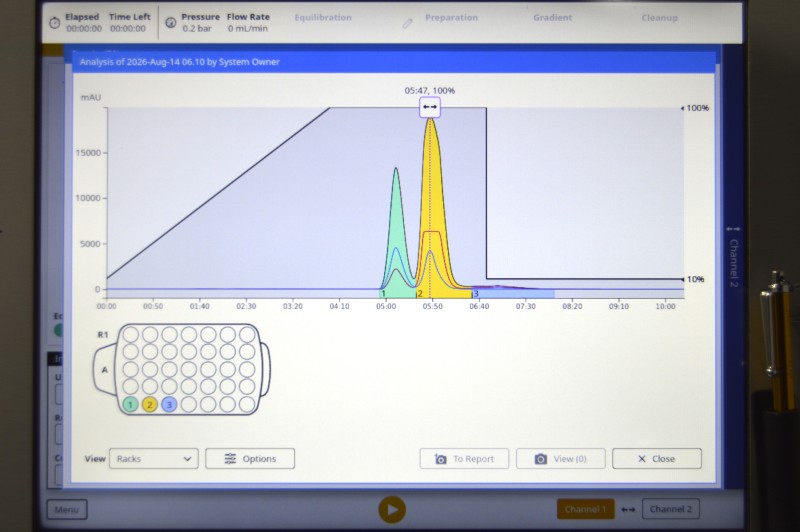This screenshot has height=532, width=800.
Task: Click fraction label 3 on blue region
Action: pyautogui.click(x=476, y=294)
